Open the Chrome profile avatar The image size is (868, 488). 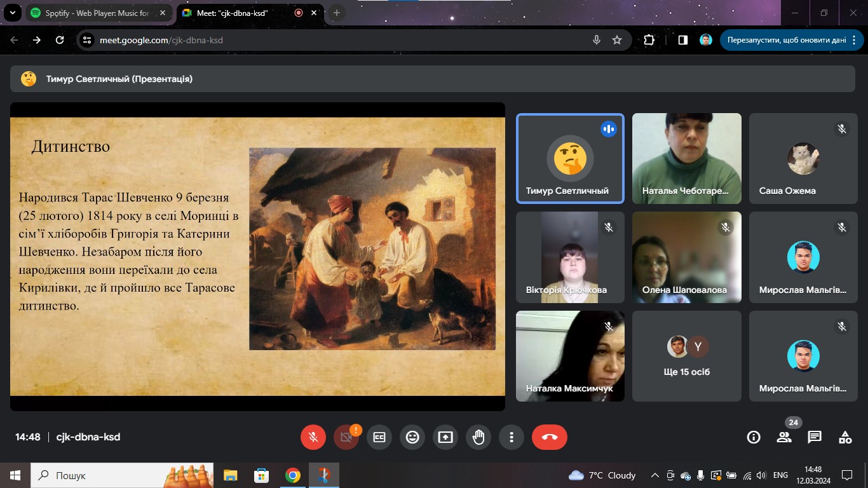(706, 40)
